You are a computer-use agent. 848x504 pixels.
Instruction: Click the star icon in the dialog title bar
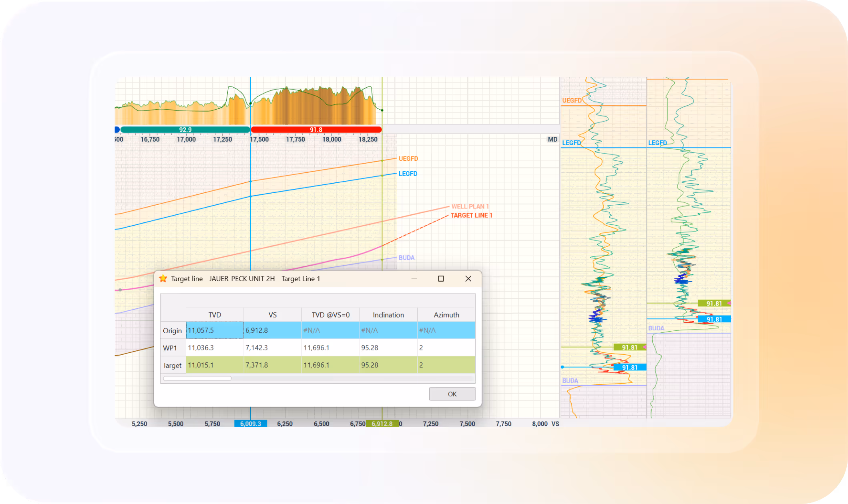tap(163, 279)
